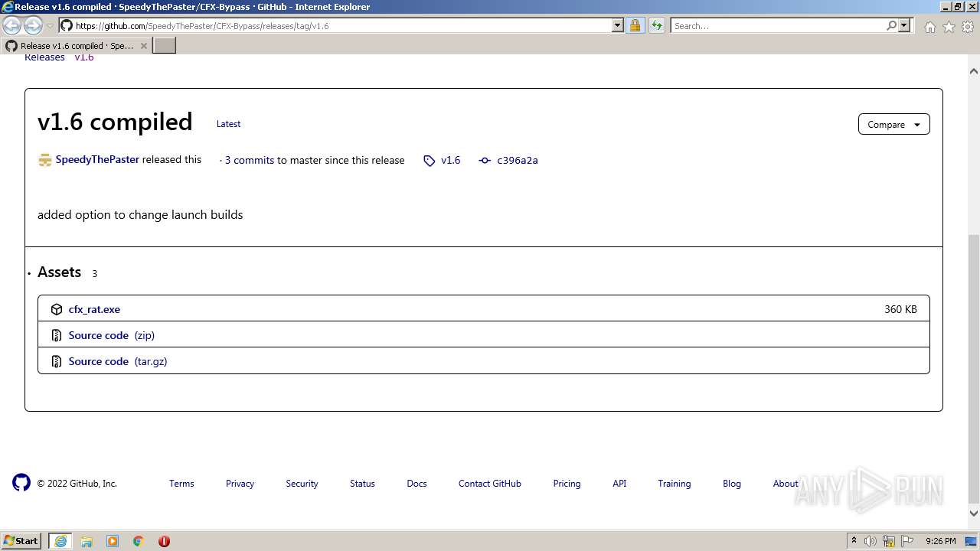The height and width of the screenshot is (551, 980).
Task: Show hidden tray icons arrow
Action: coord(854,541)
